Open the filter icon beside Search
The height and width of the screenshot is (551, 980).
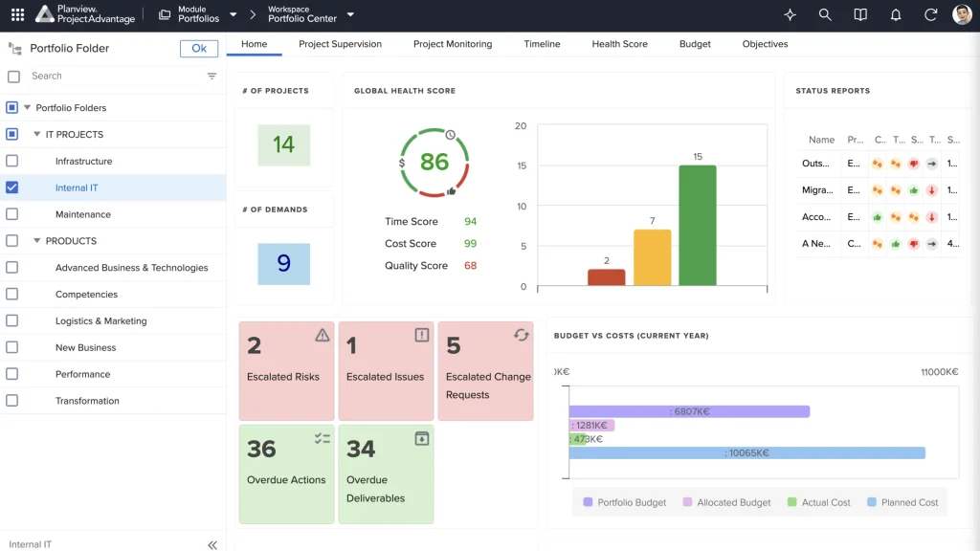tap(212, 76)
